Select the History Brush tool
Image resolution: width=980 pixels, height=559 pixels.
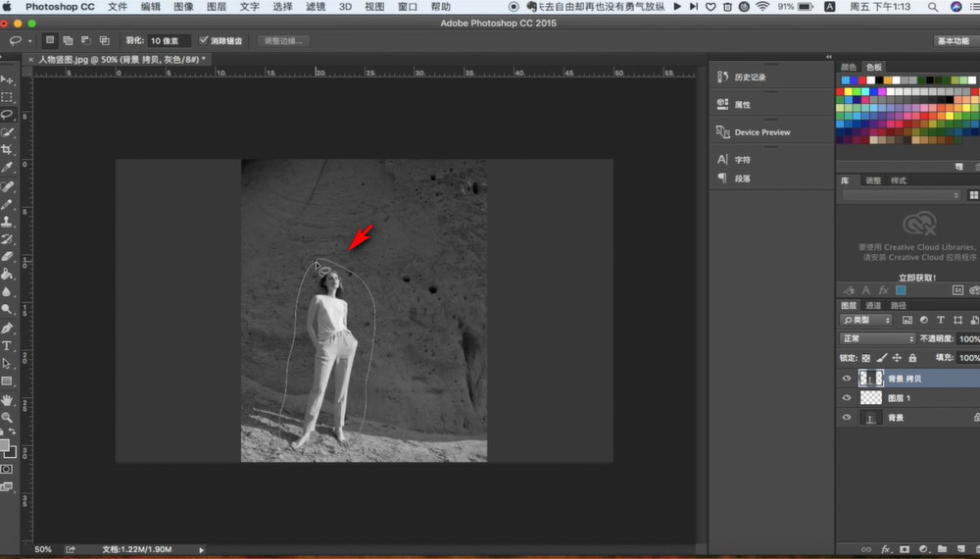coord(7,239)
